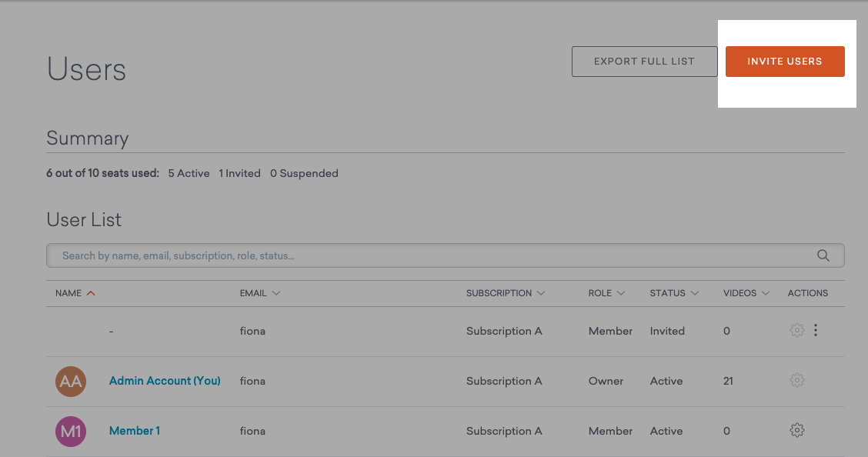Open Admin Account (You) profile link
The image size is (868, 457).
point(165,381)
